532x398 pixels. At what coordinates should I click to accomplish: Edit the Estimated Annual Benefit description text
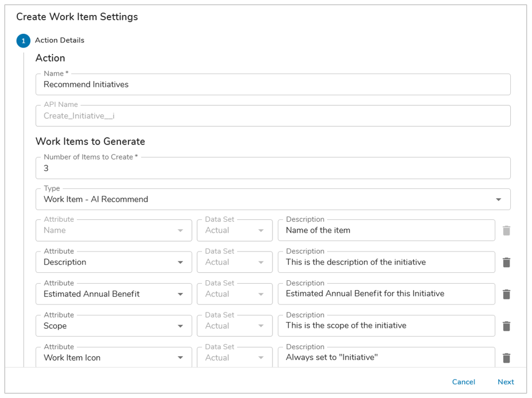[386, 294]
